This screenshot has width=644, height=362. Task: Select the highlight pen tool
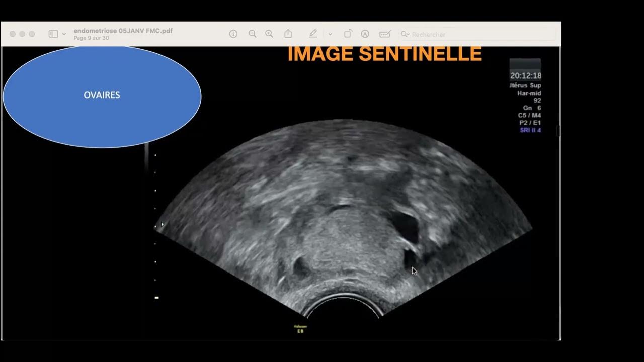313,34
